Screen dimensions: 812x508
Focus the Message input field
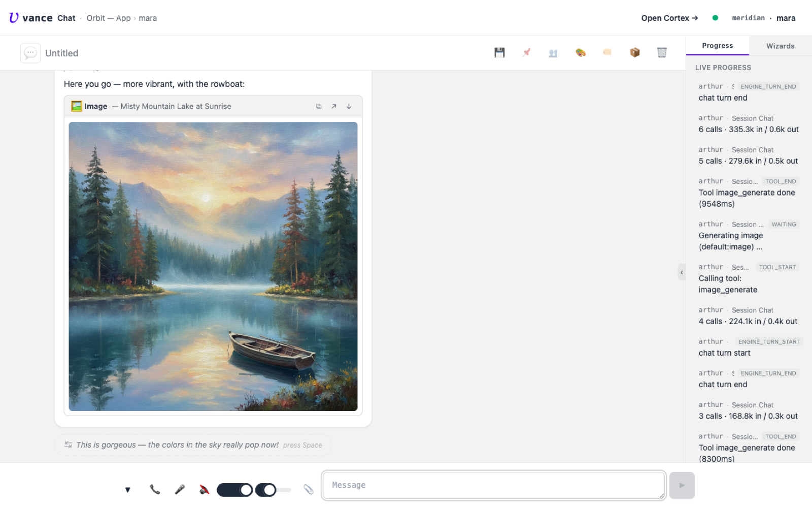493,485
